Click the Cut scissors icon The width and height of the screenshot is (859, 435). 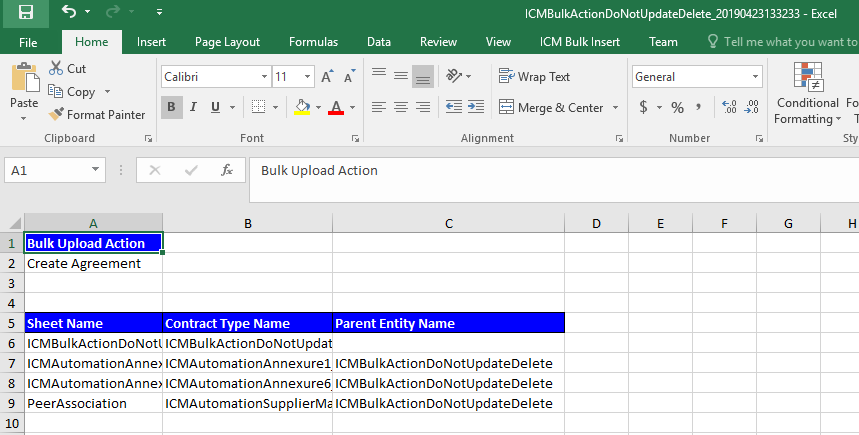[x=58, y=69]
